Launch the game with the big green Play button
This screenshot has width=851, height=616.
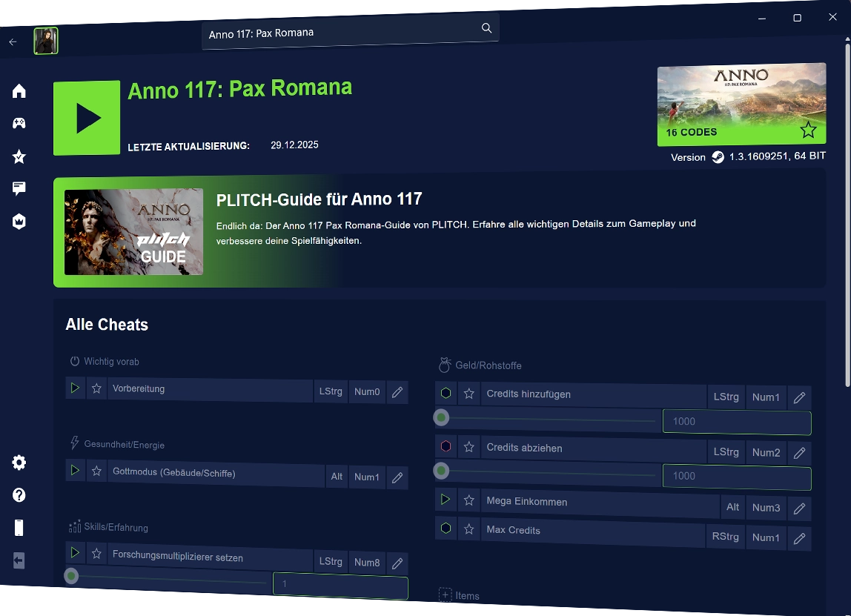(x=87, y=117)
